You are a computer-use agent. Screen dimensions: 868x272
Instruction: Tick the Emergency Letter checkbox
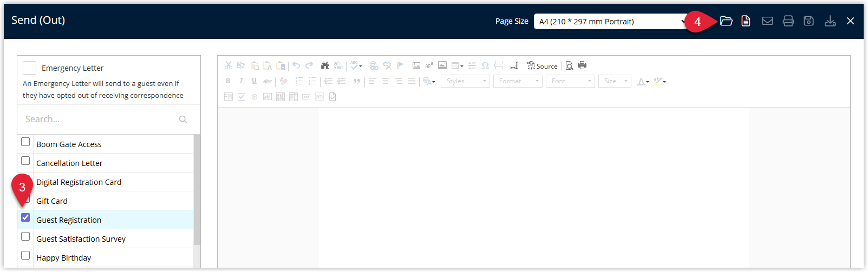pyautogui.click(x=30, y=68)
